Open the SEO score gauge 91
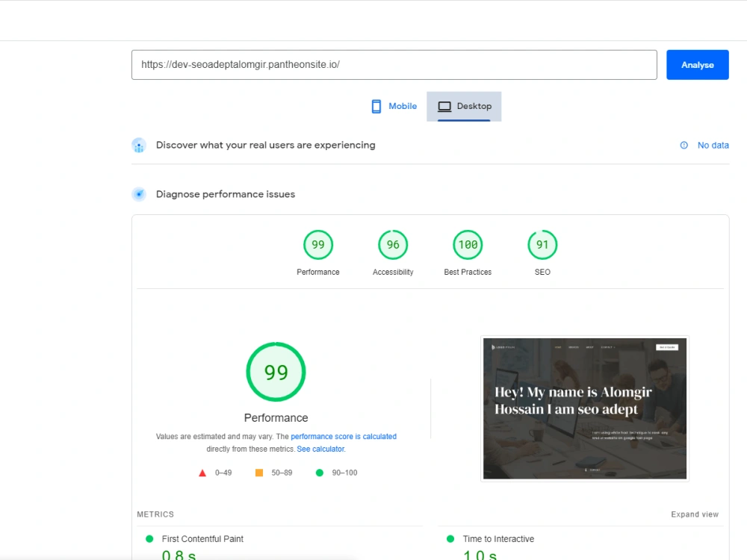Screen dimensions: 747x560 click(x=542, y=245)
